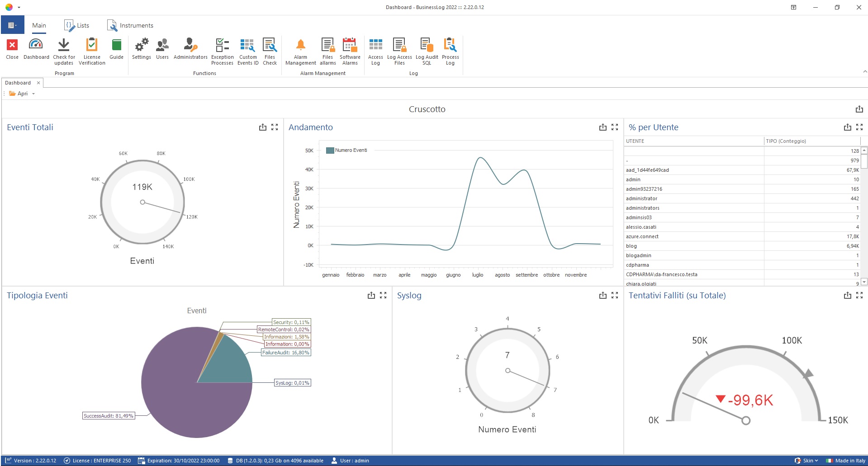Viewport: 868px width, 466px height.
Task: Switch to the Instruments ribbon tab
Action: coord(130,26)
